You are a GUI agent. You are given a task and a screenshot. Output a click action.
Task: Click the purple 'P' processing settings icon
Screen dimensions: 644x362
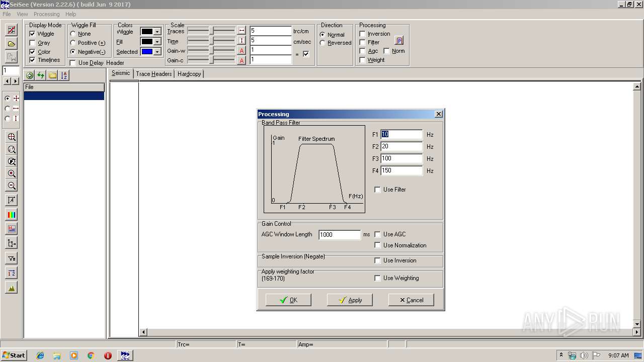[x=399, y=41]
